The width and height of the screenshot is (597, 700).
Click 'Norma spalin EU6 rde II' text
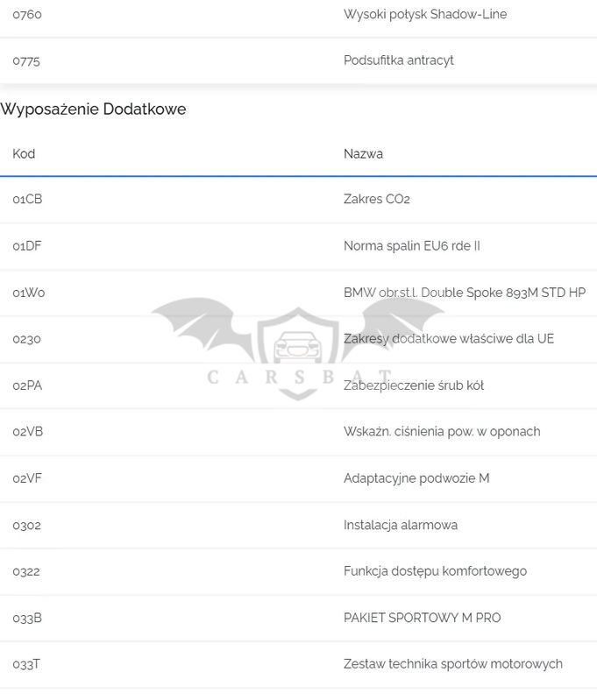click(412, 246)
